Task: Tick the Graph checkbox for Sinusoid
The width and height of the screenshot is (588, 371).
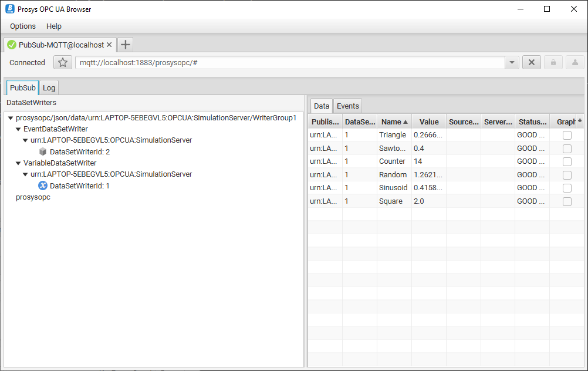Action: click(567, 188)
